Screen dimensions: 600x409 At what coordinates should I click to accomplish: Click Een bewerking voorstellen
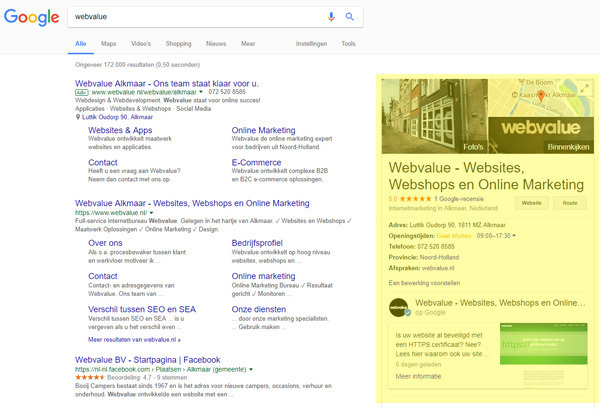click(x=424, y=283)
